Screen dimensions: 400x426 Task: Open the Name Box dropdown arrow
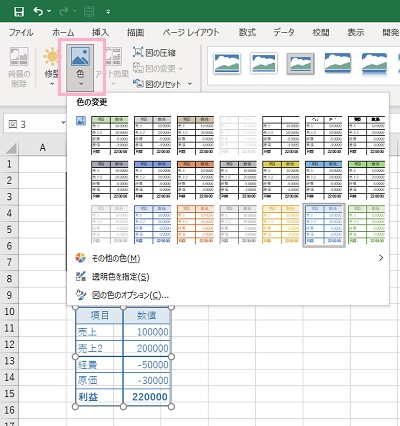63,124
